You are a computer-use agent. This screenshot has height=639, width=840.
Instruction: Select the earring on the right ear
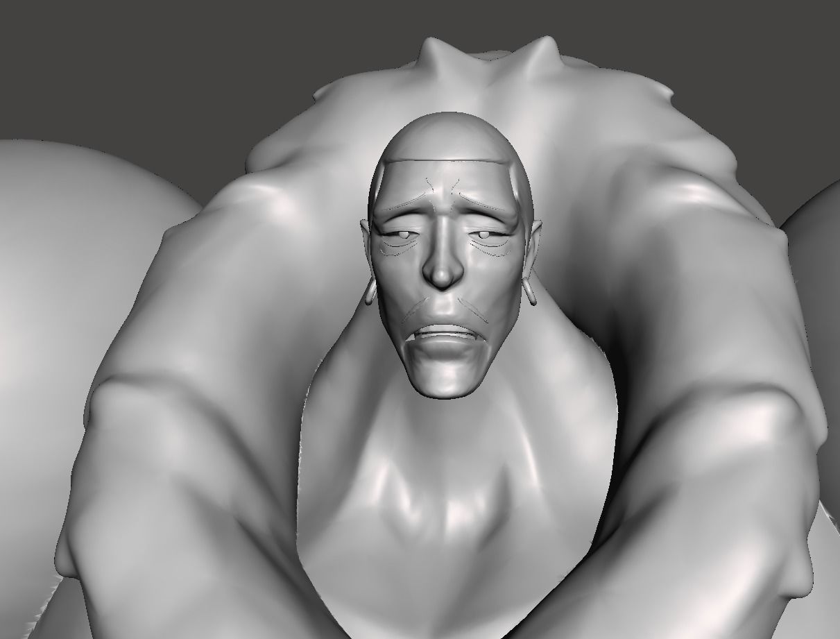coord(531,292)
